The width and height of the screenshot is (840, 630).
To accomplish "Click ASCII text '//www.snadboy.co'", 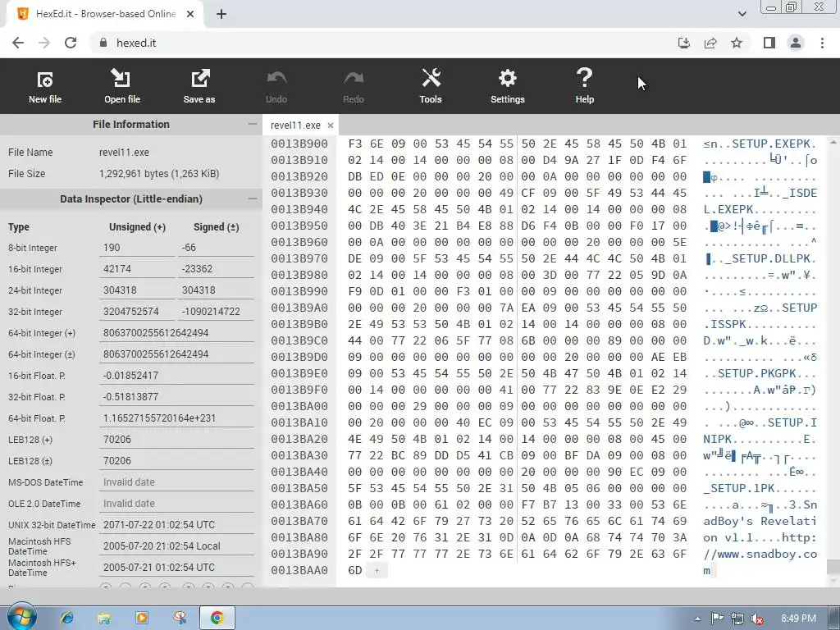I will (x=760, y=554).
